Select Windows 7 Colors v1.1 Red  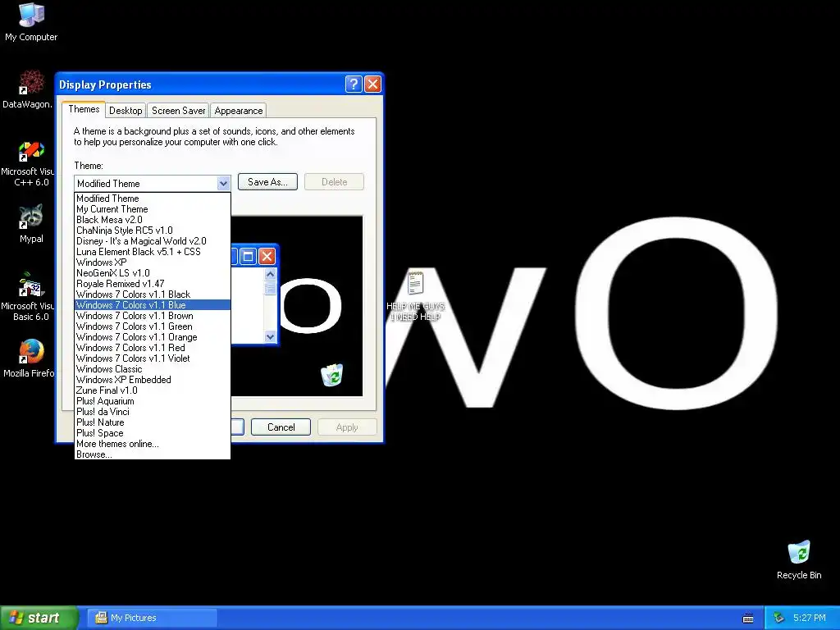click(x=152, y=348)
